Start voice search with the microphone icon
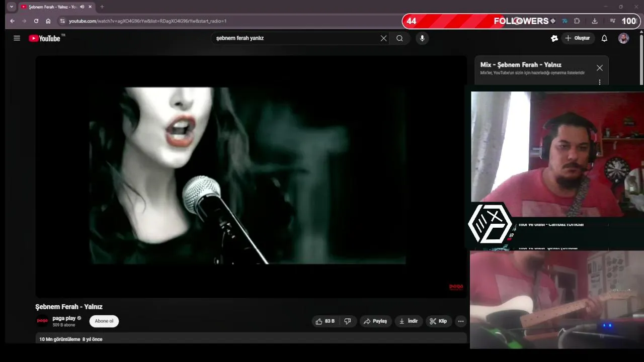 tap(422, 38)
